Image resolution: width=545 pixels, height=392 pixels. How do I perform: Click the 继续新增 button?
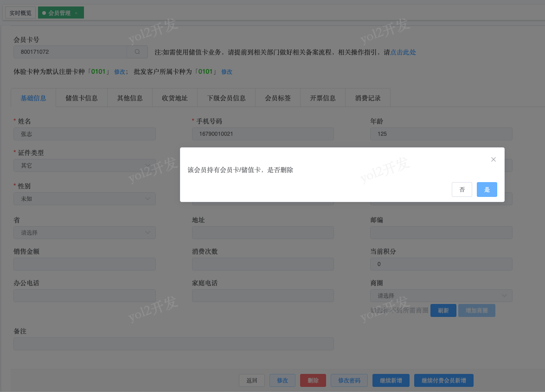pyautogui.click(x=391, y=380)
